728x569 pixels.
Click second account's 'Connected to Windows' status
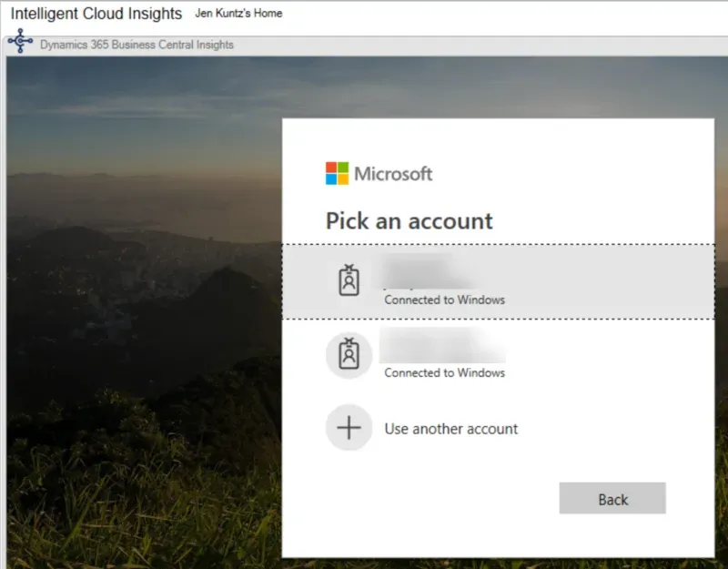(444, 372)
